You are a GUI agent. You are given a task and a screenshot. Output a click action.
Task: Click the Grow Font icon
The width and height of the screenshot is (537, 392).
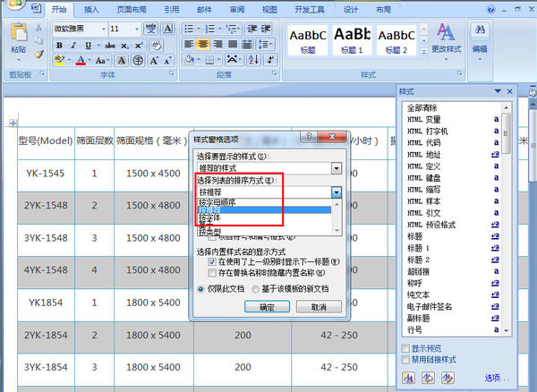point(153,61)
